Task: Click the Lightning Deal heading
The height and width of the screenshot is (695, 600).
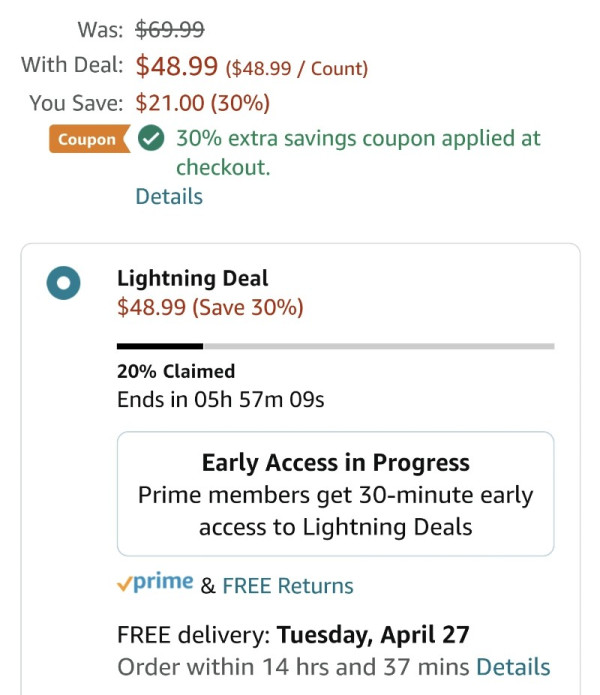Action: click(192, 278)
